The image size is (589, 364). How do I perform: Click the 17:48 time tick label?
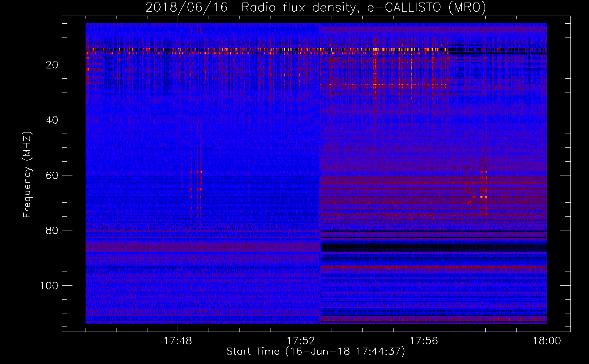(178, 341)
